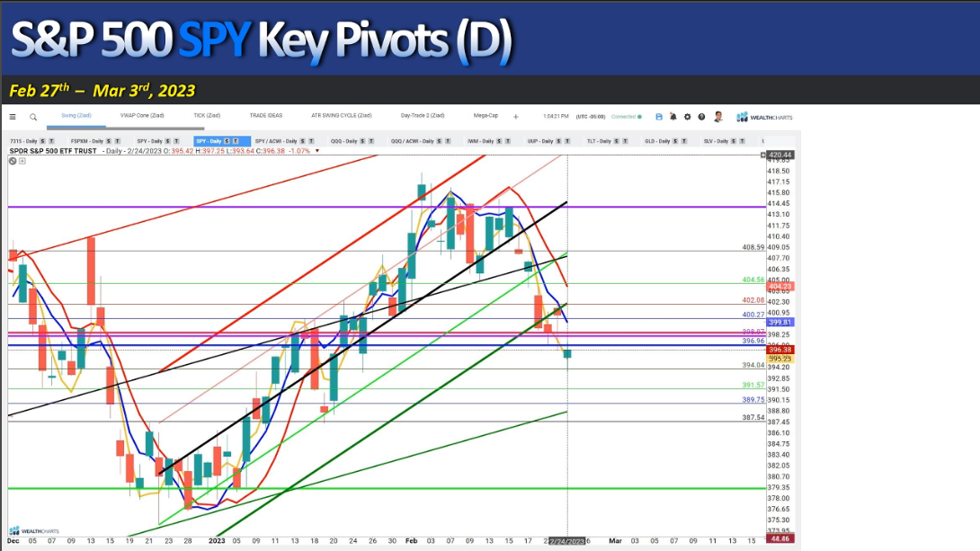Open the alerts bell notifications
The image size is (980, 551).
(673, 117)
